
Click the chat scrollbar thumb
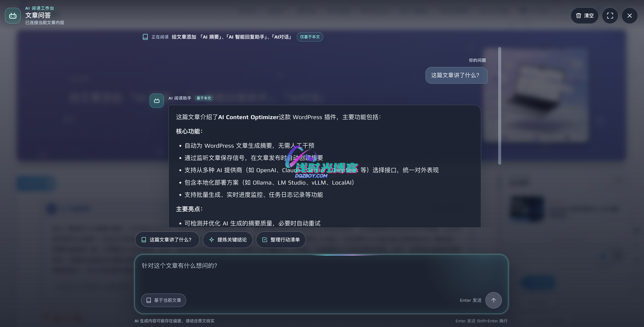point(499,106)
